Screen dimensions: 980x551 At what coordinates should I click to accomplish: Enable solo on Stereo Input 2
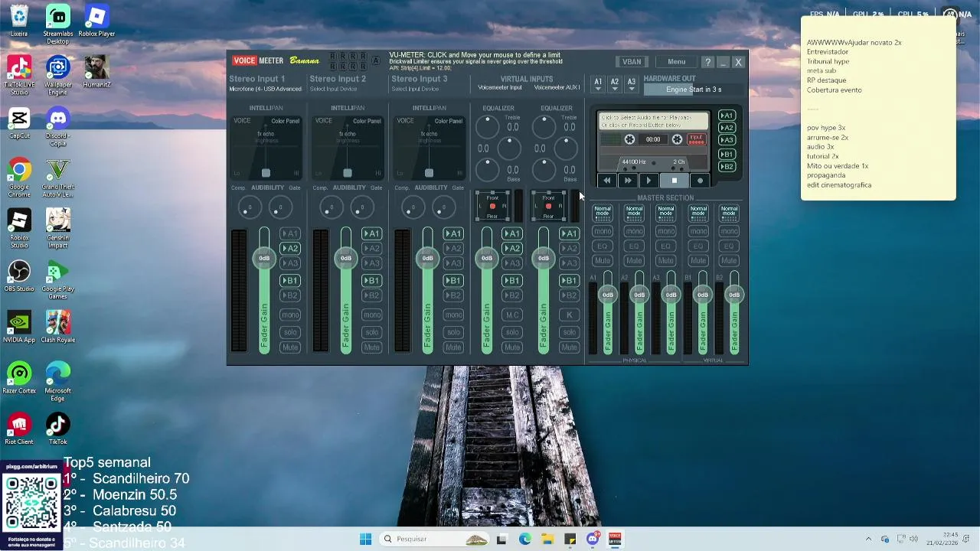click(371, 332)
